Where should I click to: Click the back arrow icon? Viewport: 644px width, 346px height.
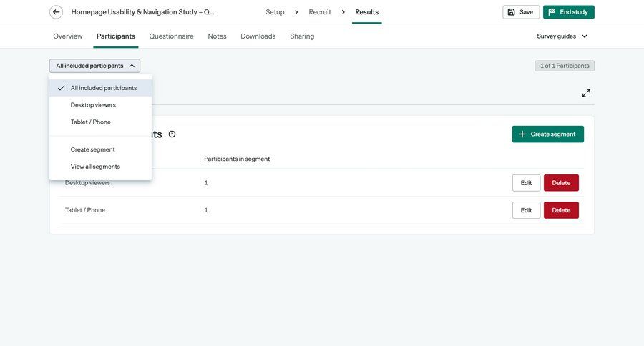[56, 12]
